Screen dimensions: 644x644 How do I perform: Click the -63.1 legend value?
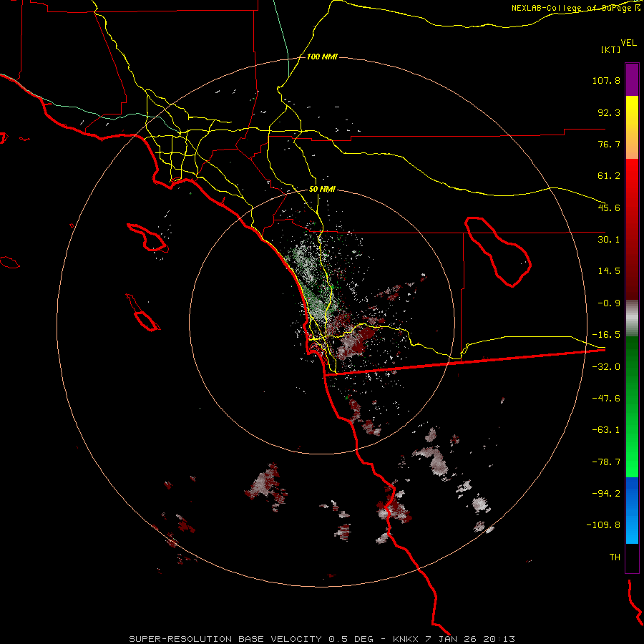coord(606,430)
